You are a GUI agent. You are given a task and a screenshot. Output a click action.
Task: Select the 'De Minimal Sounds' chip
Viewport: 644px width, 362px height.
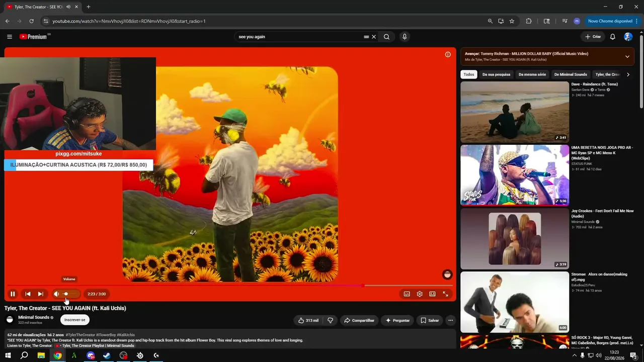(571, 74)
